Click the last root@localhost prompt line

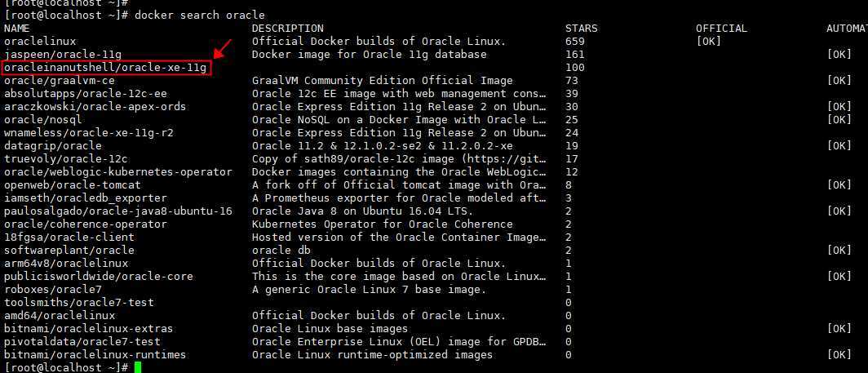[x=66, y=367]
